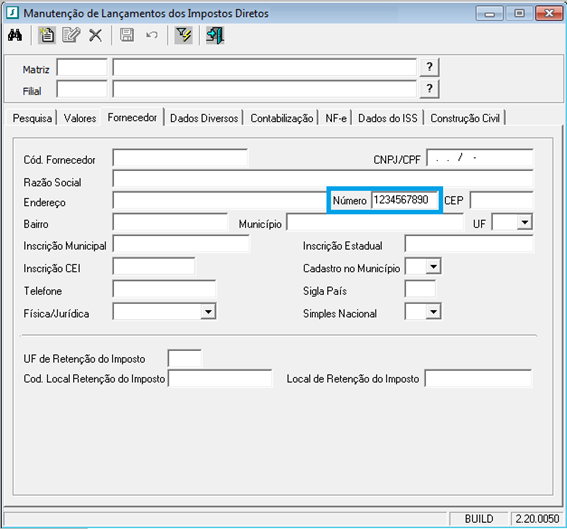Click the Número input field
Viewport: 567px width, 529px height.
[x=404, y=200]
